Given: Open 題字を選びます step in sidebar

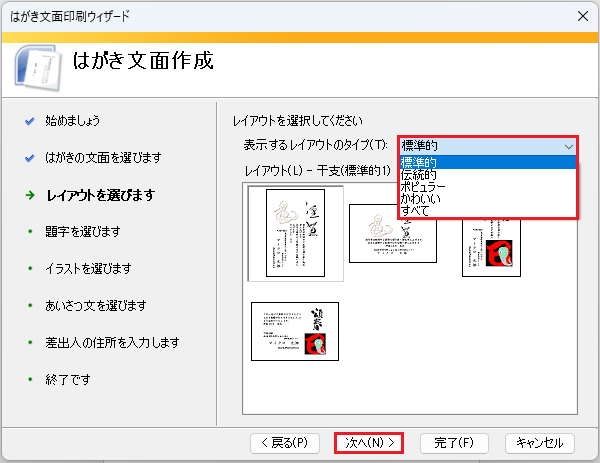Looking at the screenshot, I should click(83, 232).
